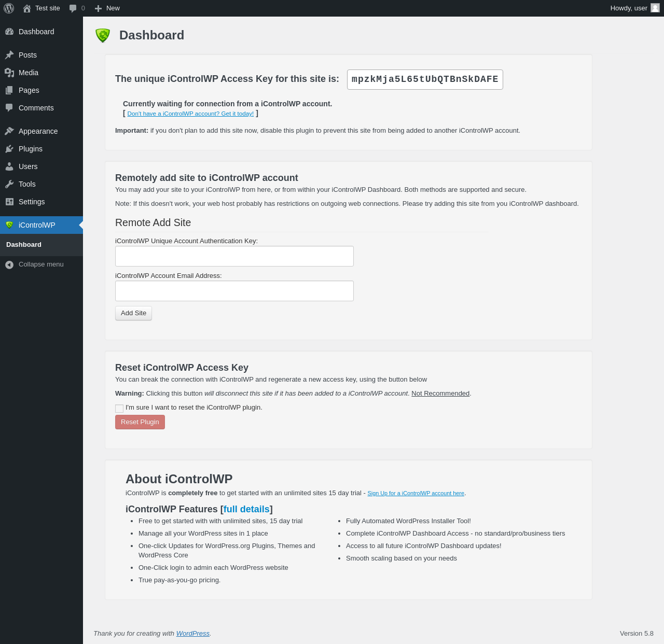The image size is (664, 644).
Task: Click the user avatar icon
Action: tap(655, 8)
